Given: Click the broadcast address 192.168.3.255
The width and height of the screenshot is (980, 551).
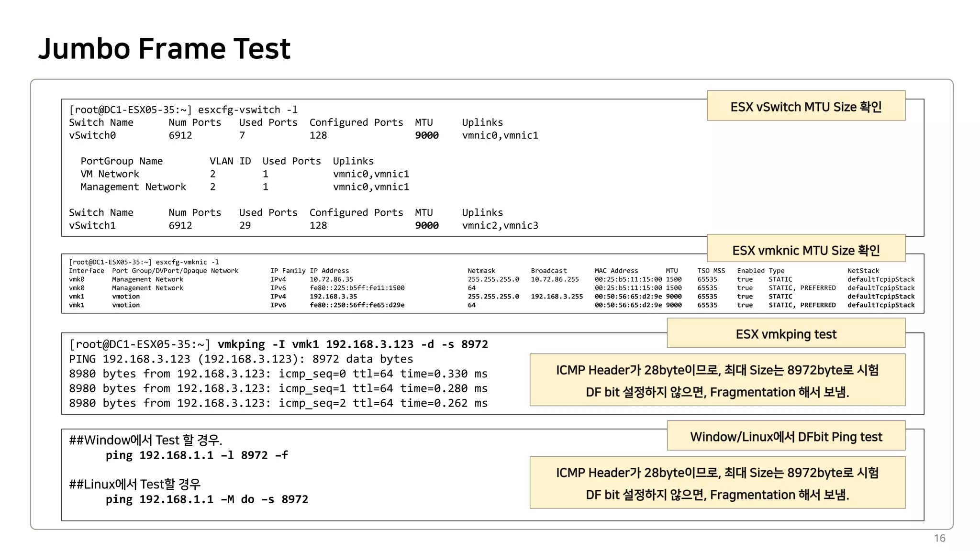Looking at the screenshot, I should [x=557, y=297].
